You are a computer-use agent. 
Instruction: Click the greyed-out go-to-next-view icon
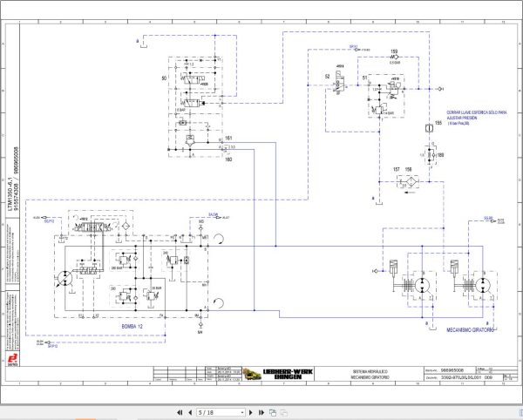[283, 413]
